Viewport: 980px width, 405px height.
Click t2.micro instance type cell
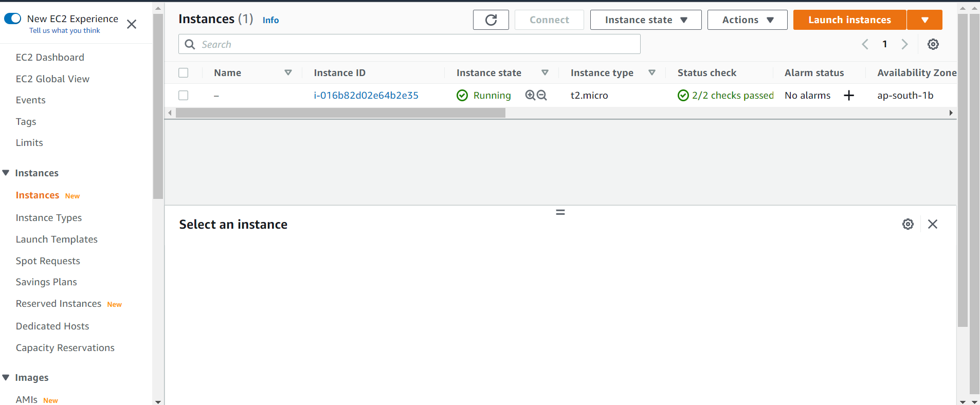click(589, 95)
